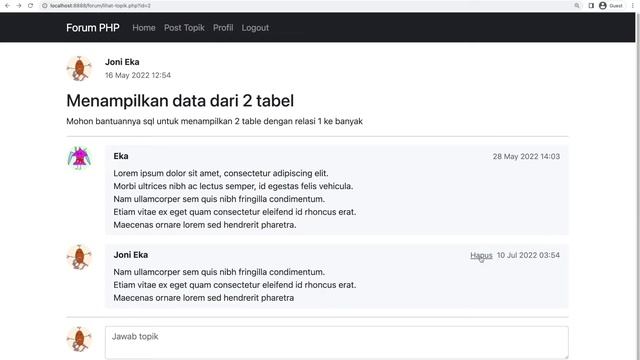Click the reply author name Eka

click(121, 156)
